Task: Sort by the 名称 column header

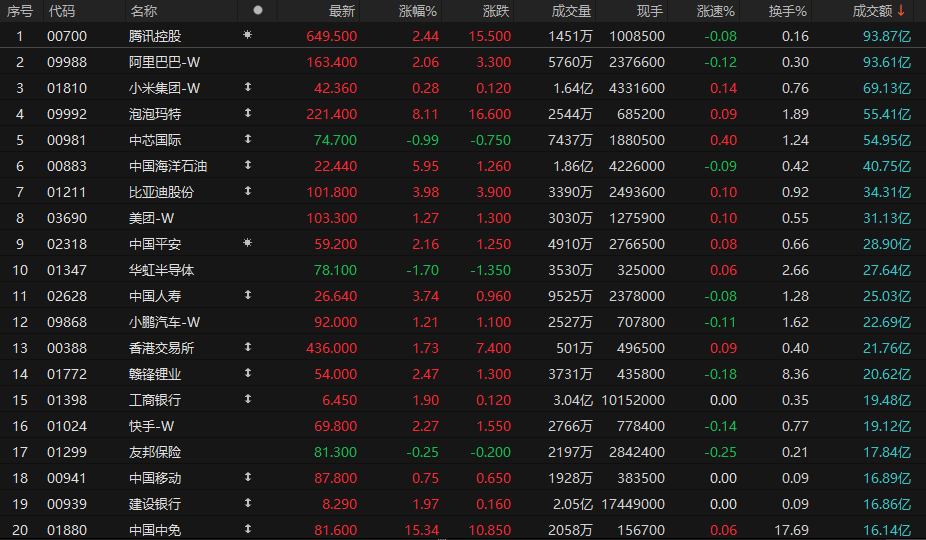Action: coord(144,11)
